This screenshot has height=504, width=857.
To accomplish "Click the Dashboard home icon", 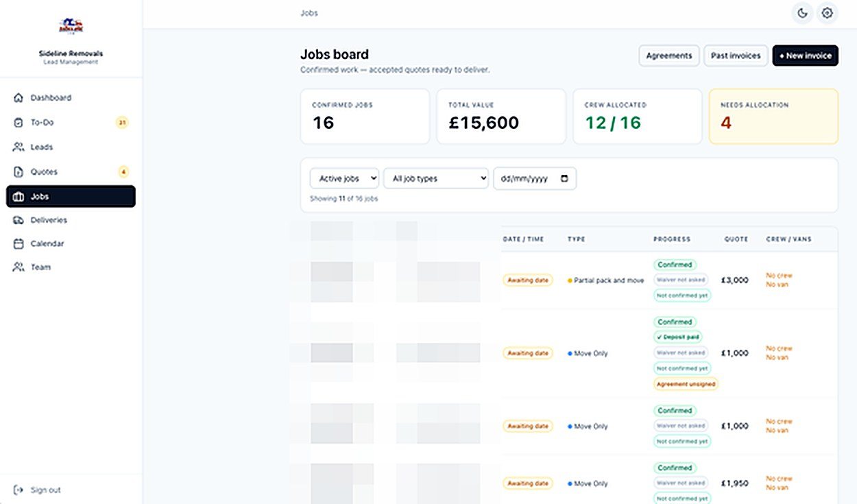I will [x=19, y=98].
